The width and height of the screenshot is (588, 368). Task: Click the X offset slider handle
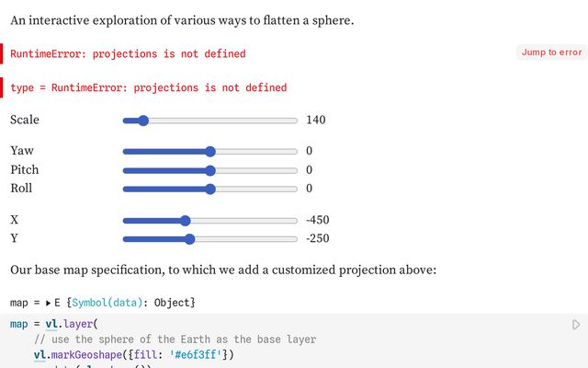[x=185, y=220]
